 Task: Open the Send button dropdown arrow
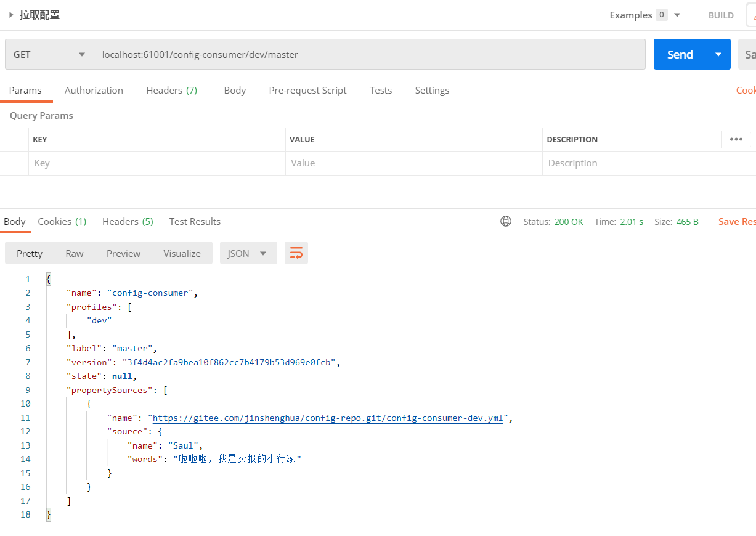pyautogui.click(x=718, y=54)
